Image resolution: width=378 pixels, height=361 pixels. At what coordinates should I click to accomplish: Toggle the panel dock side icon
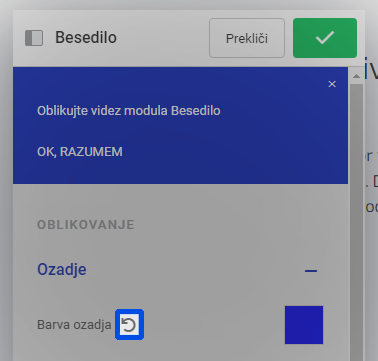point(34,38)
